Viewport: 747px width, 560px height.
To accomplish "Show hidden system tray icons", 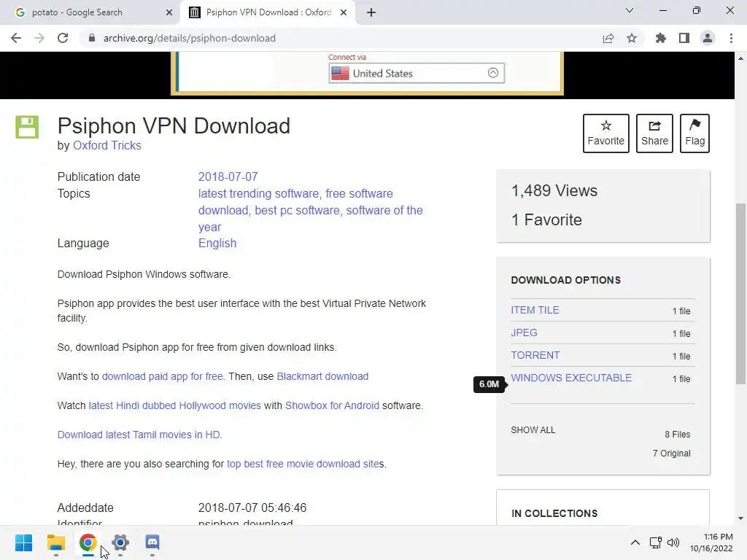I will coord(635,542).
